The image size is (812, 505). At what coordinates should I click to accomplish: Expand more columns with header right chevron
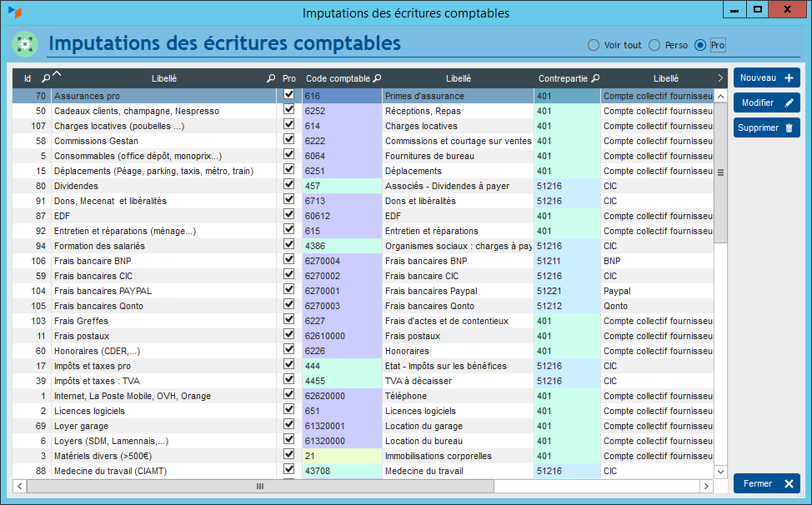point(720,78)
